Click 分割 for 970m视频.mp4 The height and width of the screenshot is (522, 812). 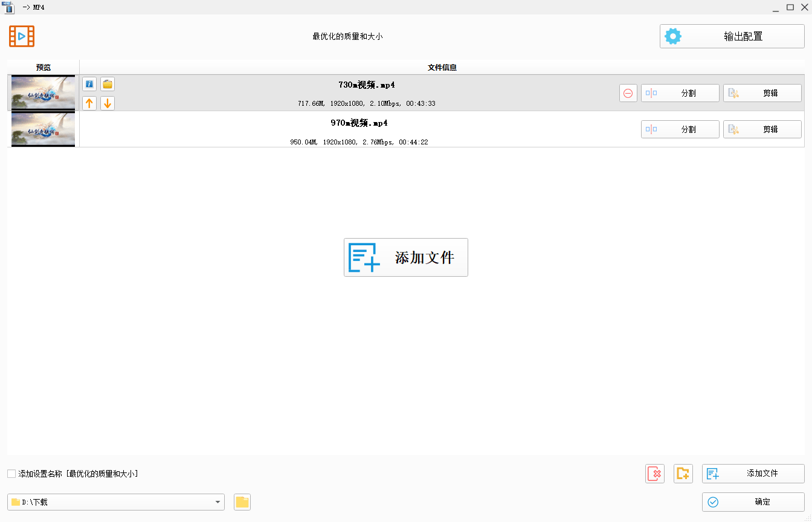pos(680,129)
